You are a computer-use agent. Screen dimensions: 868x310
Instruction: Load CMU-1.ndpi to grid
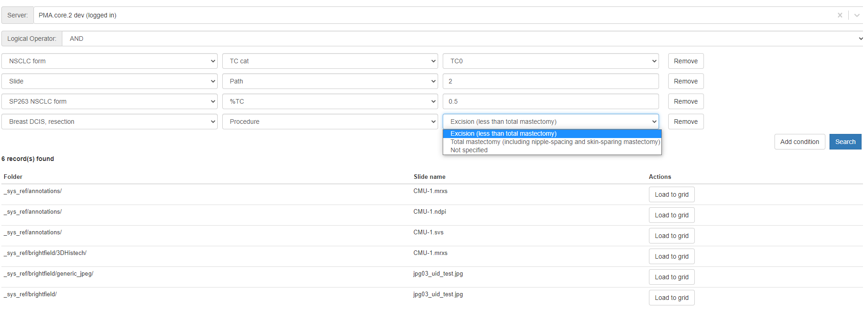pyautogui.click(x=671, y=215)
